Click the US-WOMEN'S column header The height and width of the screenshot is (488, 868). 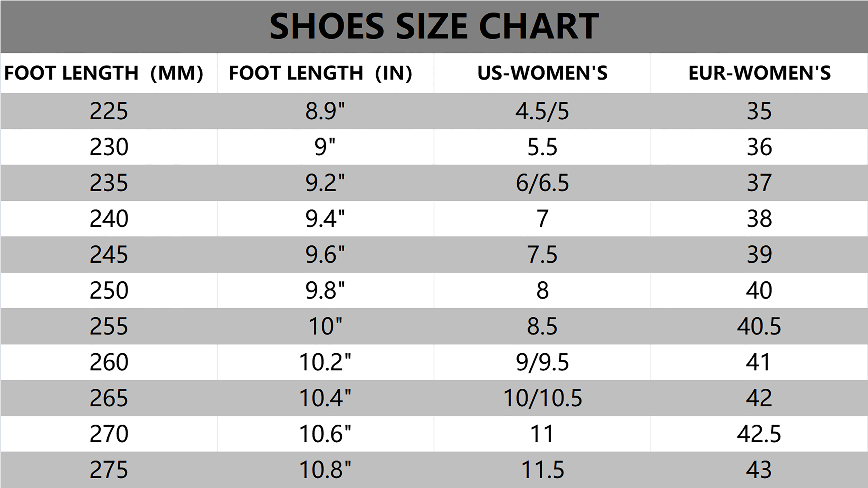click(x=542, y=73)
